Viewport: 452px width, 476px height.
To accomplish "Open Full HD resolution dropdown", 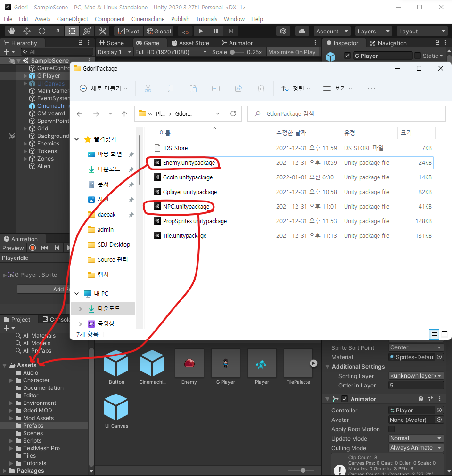I will coord(171,52).
